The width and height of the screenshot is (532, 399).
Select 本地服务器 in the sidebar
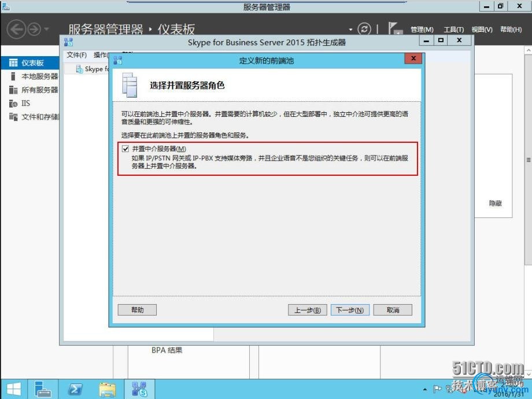click(x=30, y=76)
